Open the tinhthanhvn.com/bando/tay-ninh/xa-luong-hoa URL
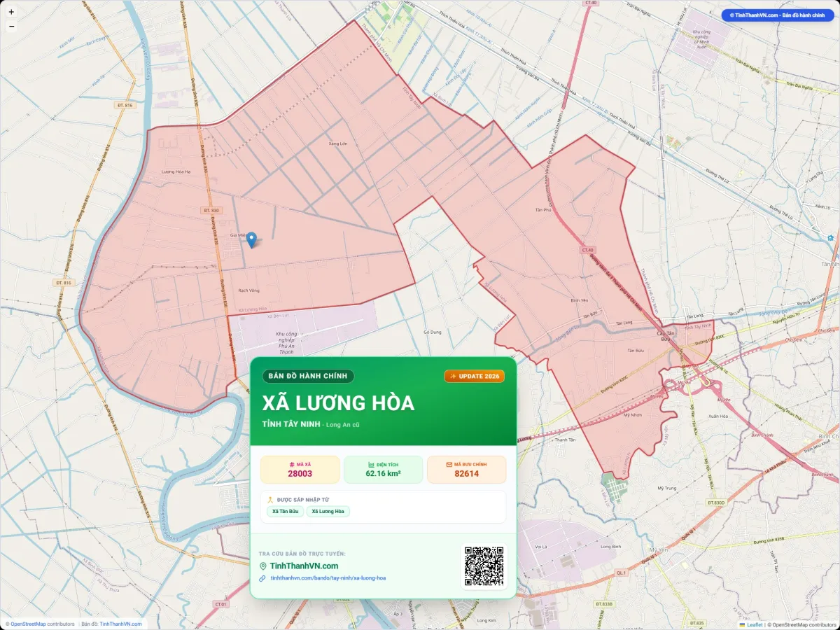Screen dimensions: 840x630 click(328, 578)
